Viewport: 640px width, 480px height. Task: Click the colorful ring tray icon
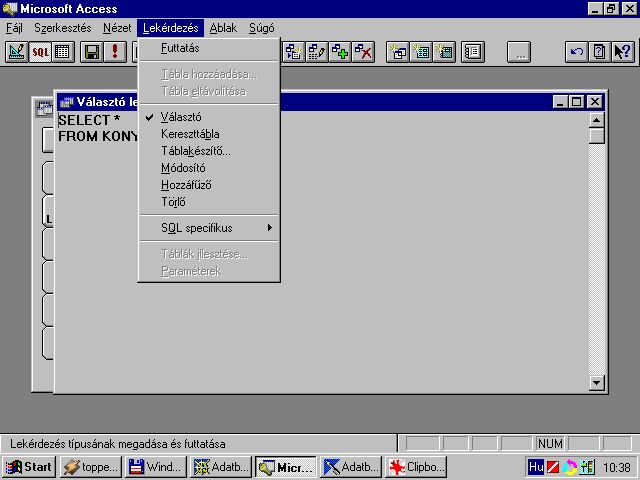point(570,467)
